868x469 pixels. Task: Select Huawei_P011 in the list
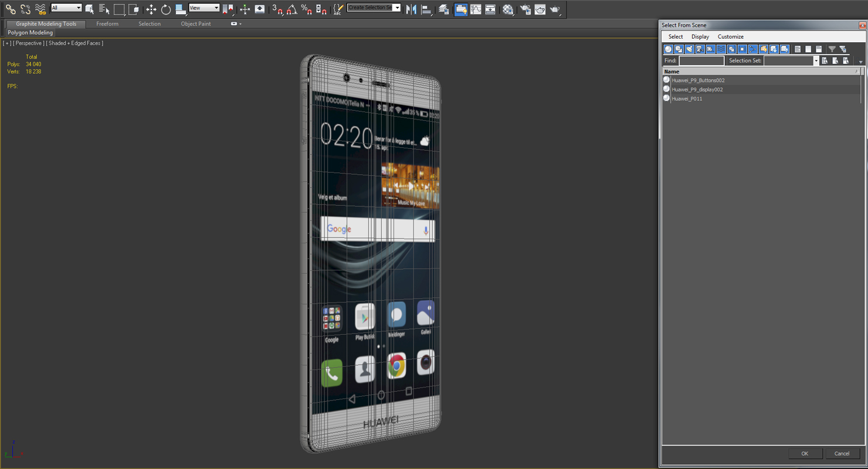pos(762,98)
